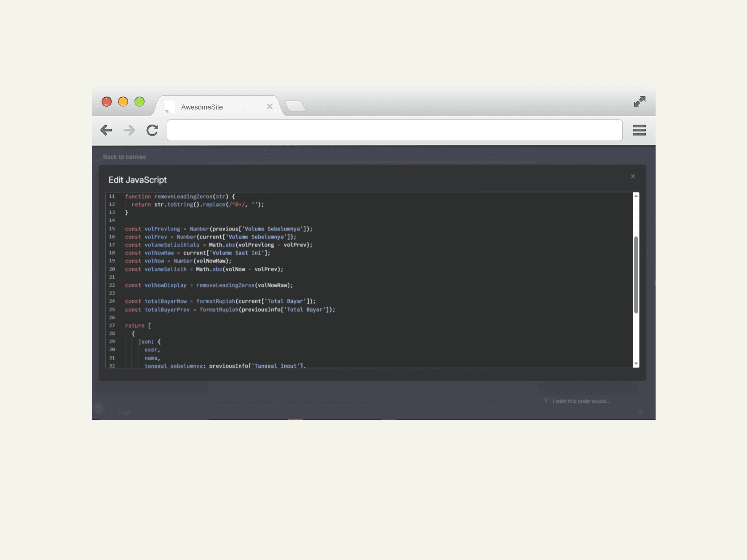Open a new browser tab
Image resolution: width=747 pixels, height=560 pixels.
pos(295,106)
